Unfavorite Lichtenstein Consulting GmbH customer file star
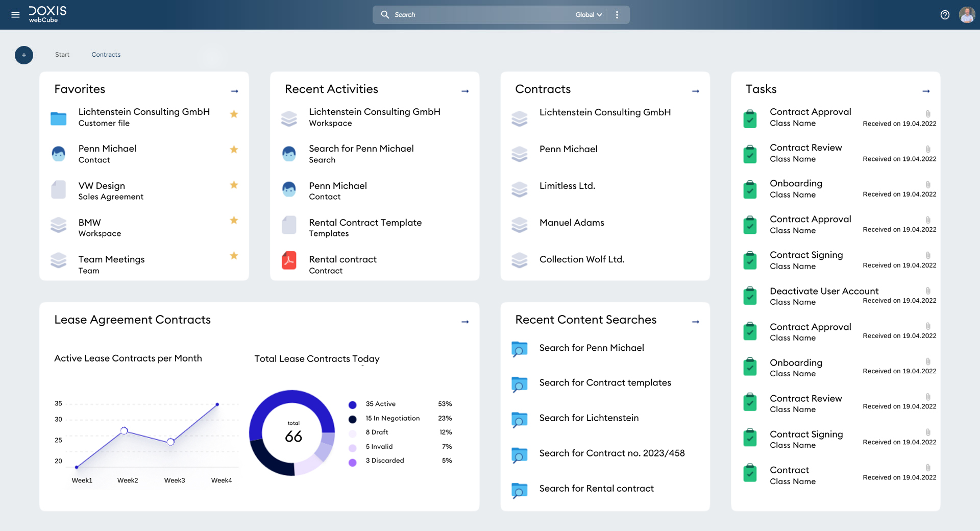Viewport: 980px width, 531px height. tap(234, 114)
